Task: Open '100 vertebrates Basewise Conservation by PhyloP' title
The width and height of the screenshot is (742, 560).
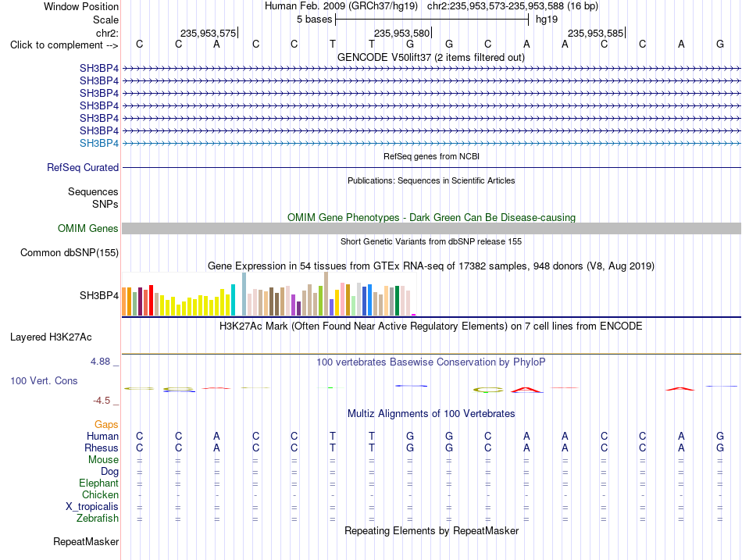Action: click(431, 362)
